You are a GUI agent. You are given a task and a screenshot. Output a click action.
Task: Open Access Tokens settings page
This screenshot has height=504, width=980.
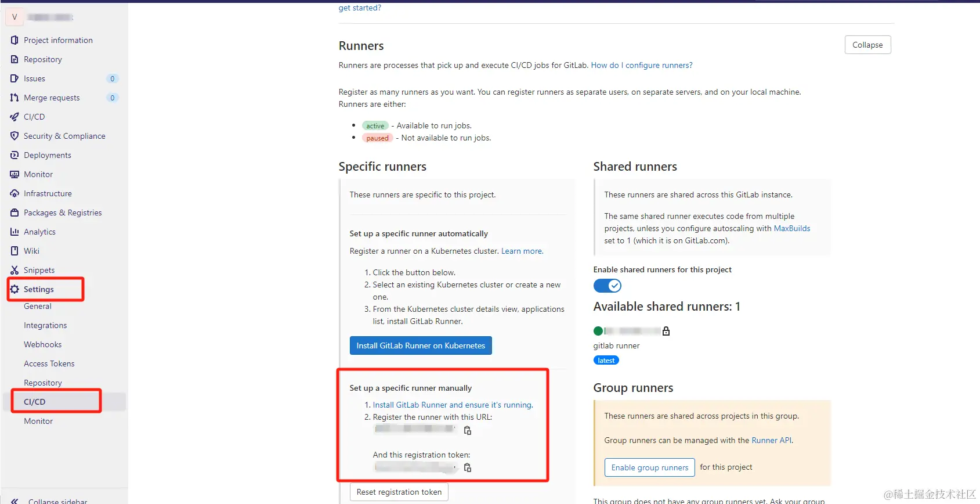pyautogui.click(x=49, y=363)
